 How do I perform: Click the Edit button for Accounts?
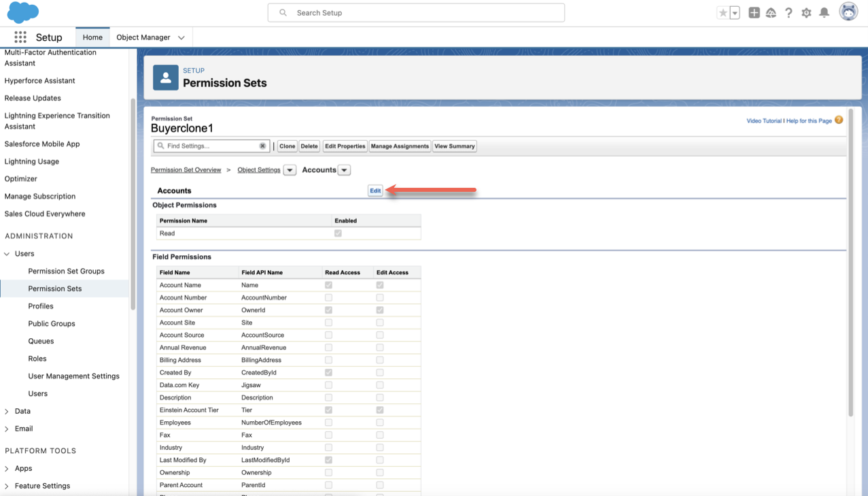375,191
